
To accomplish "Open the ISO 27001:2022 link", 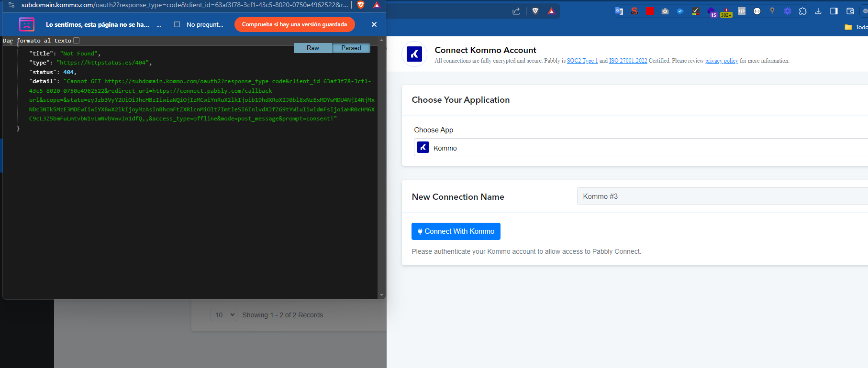I will (x=628, y=61).
